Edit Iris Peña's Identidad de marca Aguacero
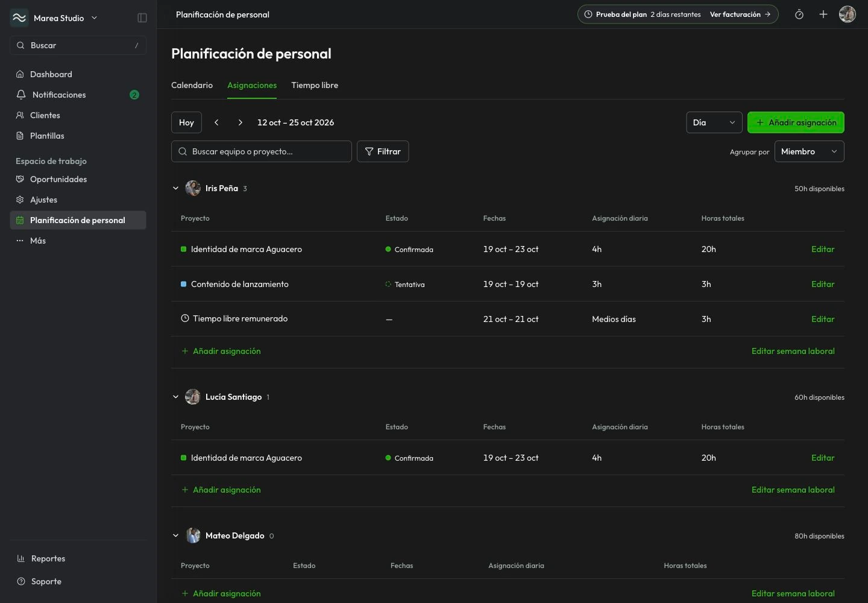868x603 pixels. pyautogui.click(x=823, y=249)
